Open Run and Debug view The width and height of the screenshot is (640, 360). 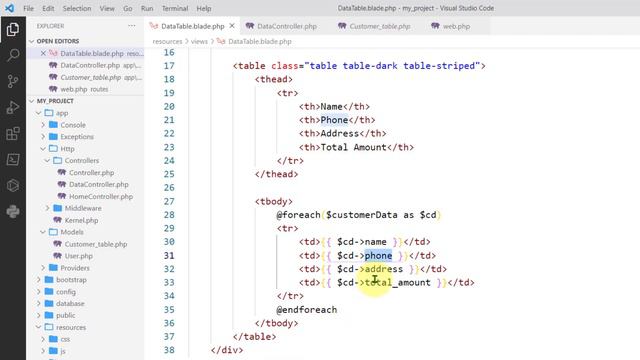coord(13,107)
